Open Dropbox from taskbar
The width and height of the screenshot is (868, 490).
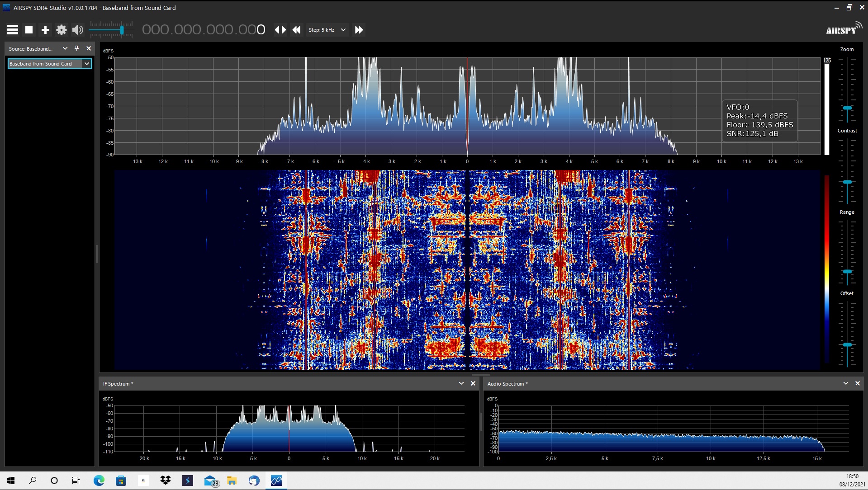(165, 481)
